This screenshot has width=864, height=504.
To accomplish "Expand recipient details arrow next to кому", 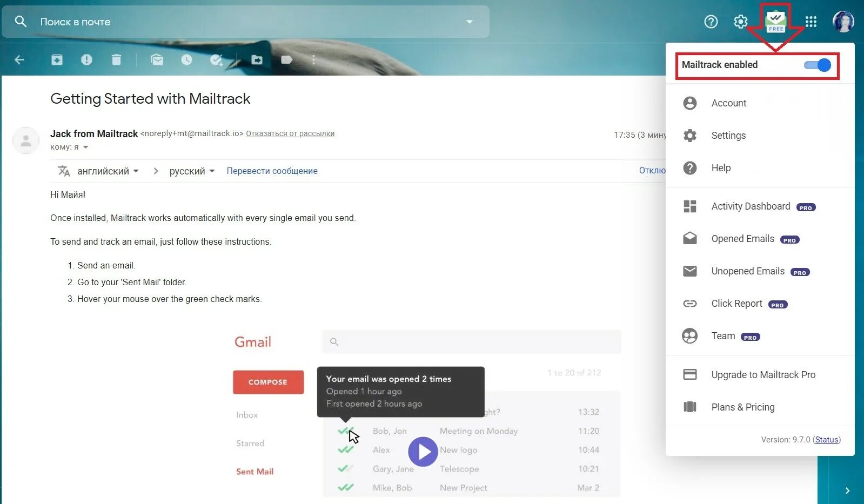I will point(85,147).
